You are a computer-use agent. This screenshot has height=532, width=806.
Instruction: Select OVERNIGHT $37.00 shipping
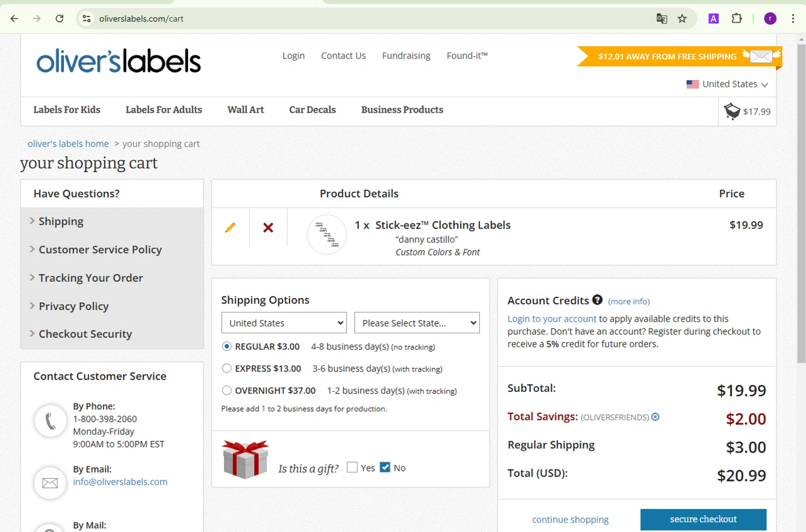(x=227, y=391)
